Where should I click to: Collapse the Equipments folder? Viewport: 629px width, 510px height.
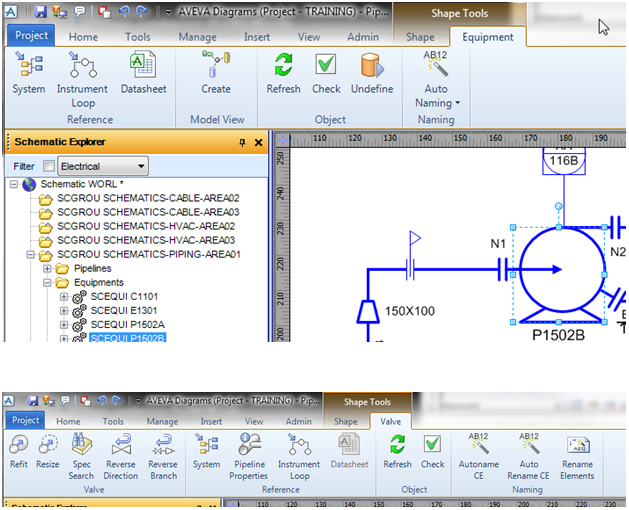(x=47, y=282)
